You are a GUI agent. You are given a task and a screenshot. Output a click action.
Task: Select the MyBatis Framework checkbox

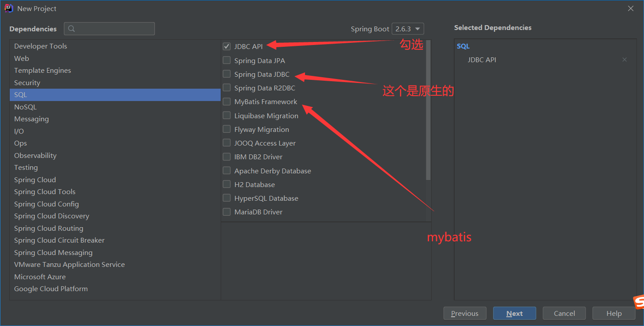click(226, 101)
